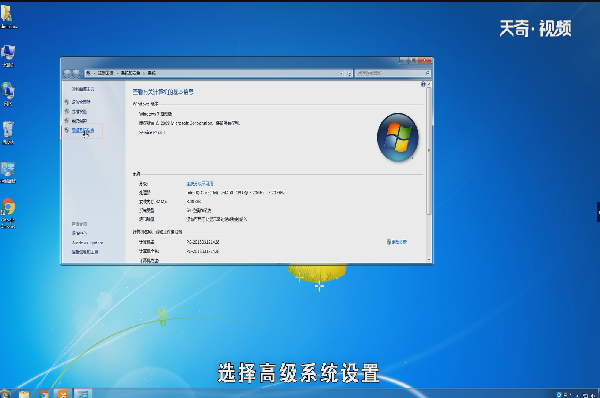Open Performance Information and Tools link
The height and width of the screenshot is (398, 600).
(85, 252)
